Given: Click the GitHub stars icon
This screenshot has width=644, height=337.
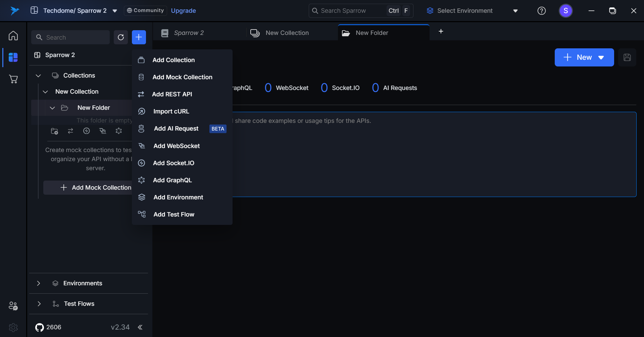Looking at the screenshot, I should pyautogui.click(x=40, y=327).
